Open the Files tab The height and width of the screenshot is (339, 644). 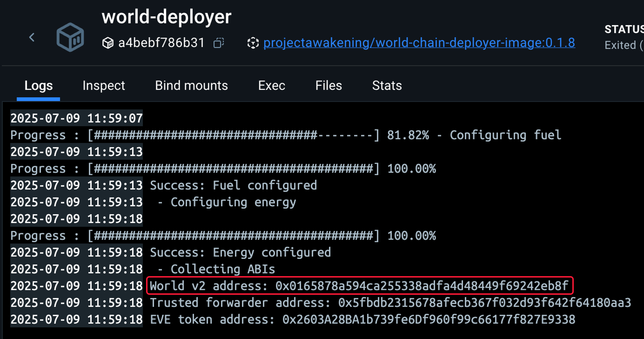(x=329, y=85)
